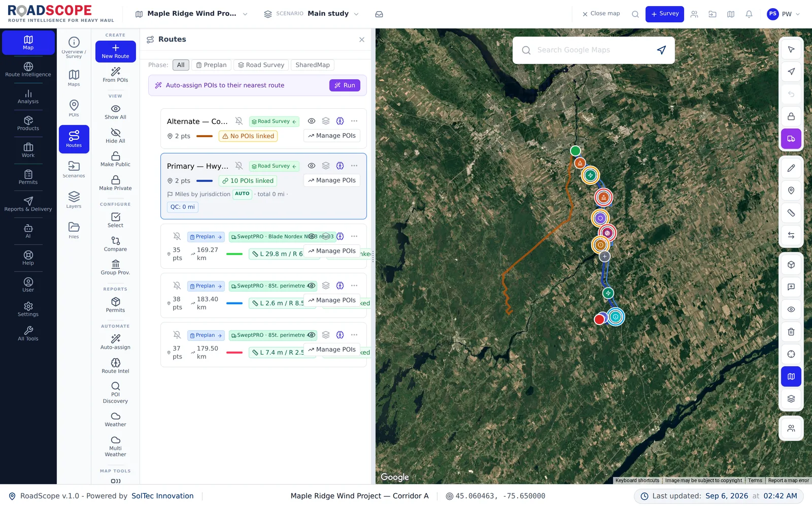Select the truck vehicle tool on map toolbar
This screenshot has width=812, height=508.
[x=791, y=139]
